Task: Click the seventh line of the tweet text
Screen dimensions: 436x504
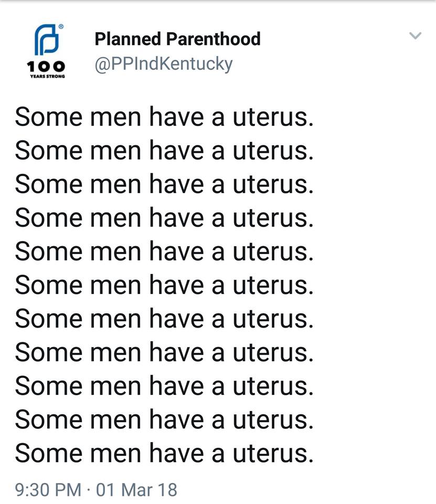Action: pos(164,319)
